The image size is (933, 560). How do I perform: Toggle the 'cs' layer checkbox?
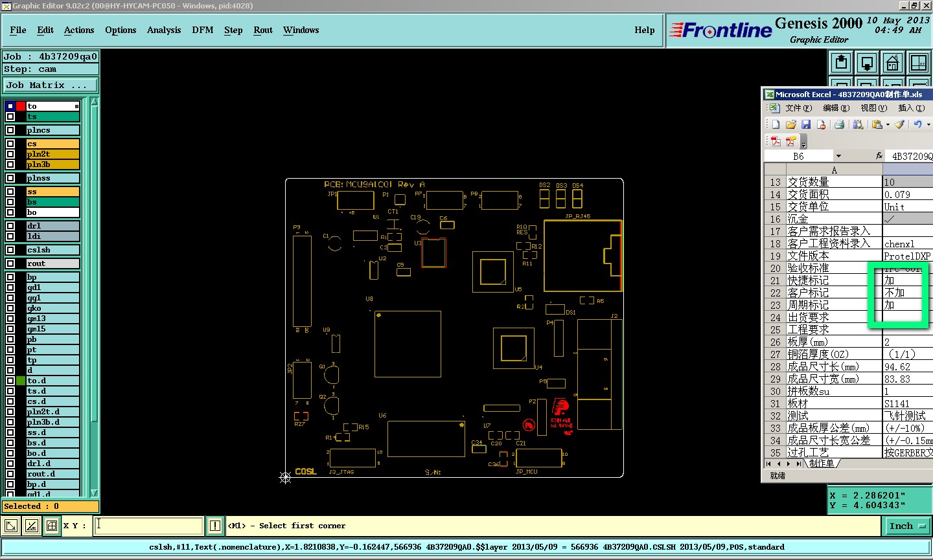[x=10, y=144]
